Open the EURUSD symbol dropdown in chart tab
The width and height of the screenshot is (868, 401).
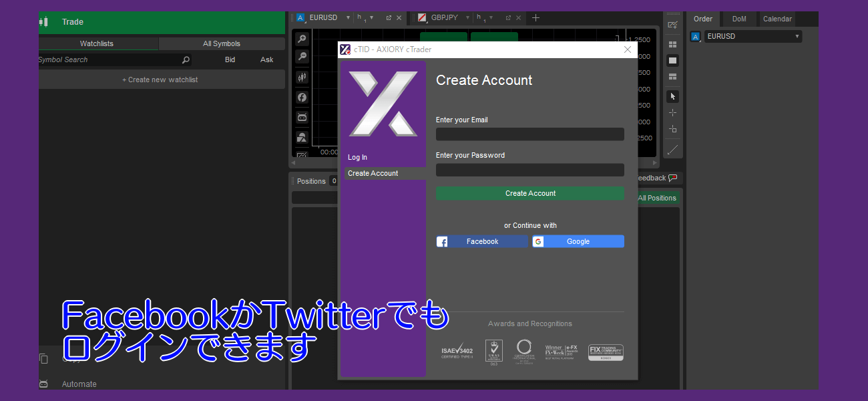(x=349, y=18)
